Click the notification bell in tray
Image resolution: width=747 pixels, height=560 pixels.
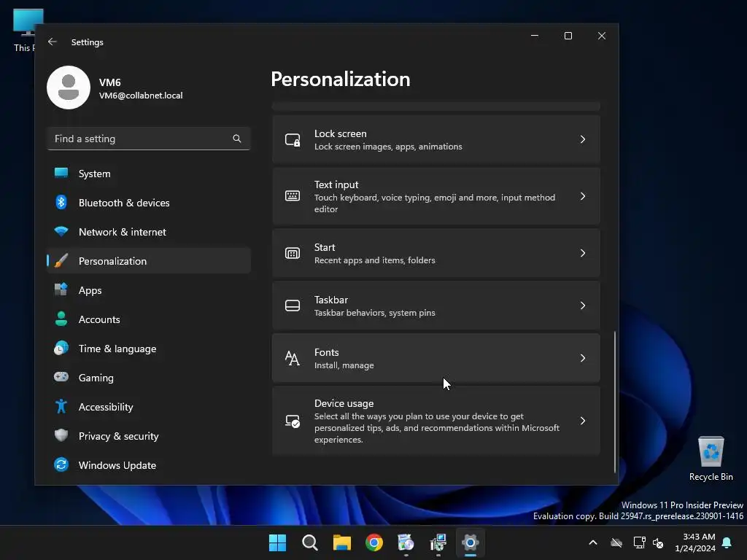click(x=727, y=542)
